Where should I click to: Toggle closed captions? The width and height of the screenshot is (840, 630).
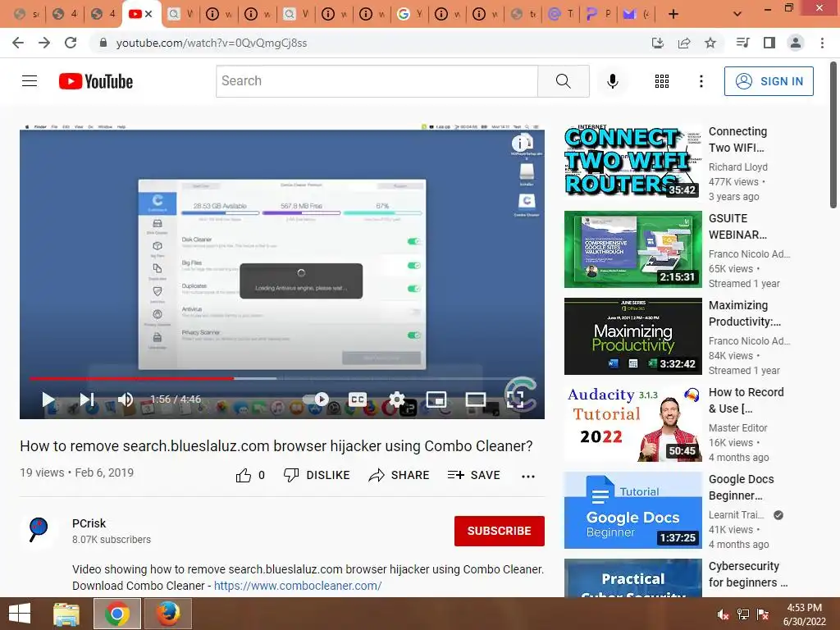coord(358,399)
